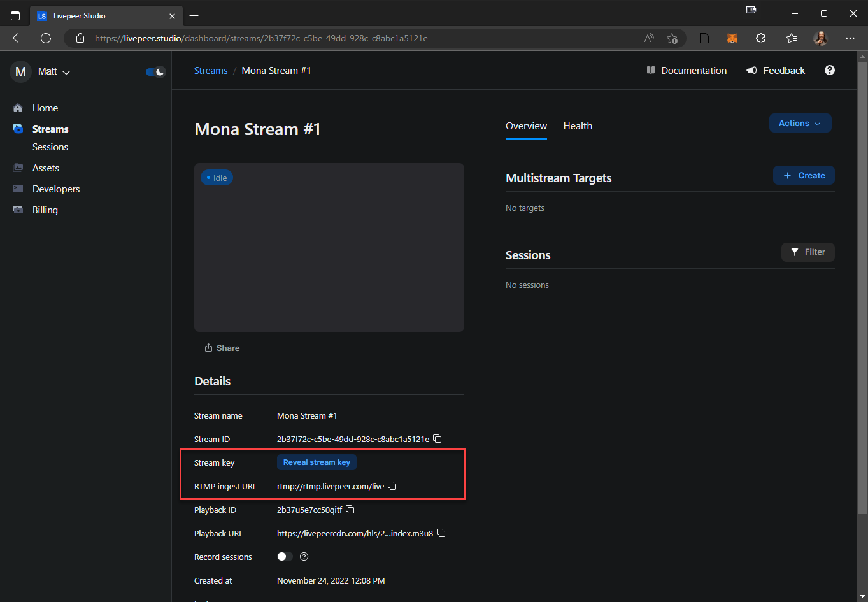Screen dimensions: 868x602
Task: Open the Documentation link
Action: point(687,71)
